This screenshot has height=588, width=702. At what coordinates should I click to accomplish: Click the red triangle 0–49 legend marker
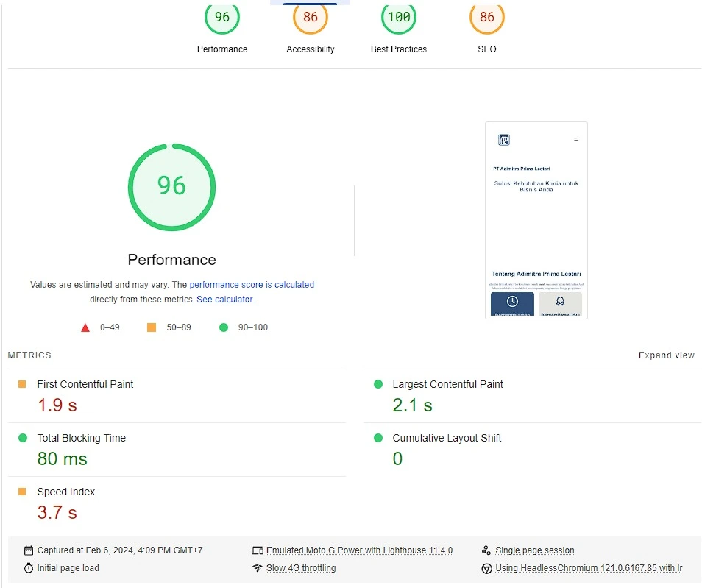point(85,327)
